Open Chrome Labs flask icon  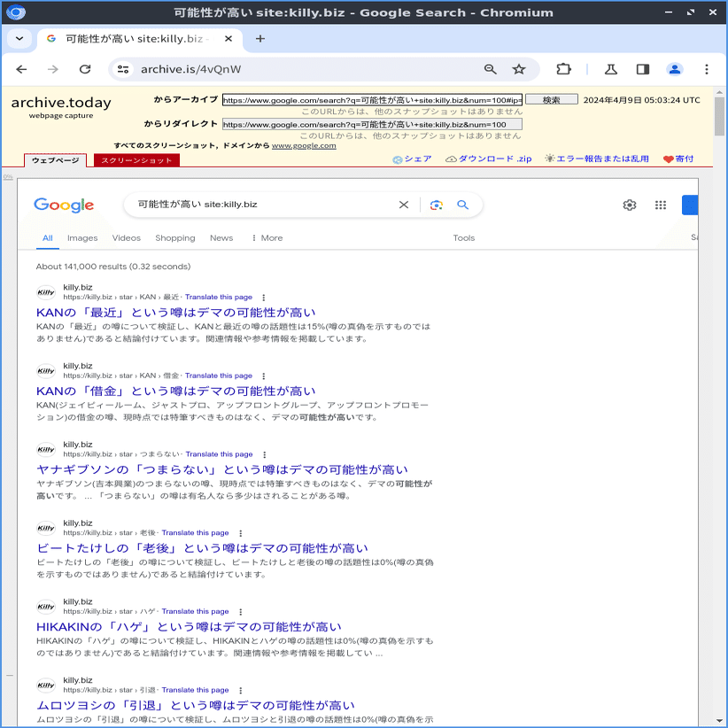click(610, 69)
